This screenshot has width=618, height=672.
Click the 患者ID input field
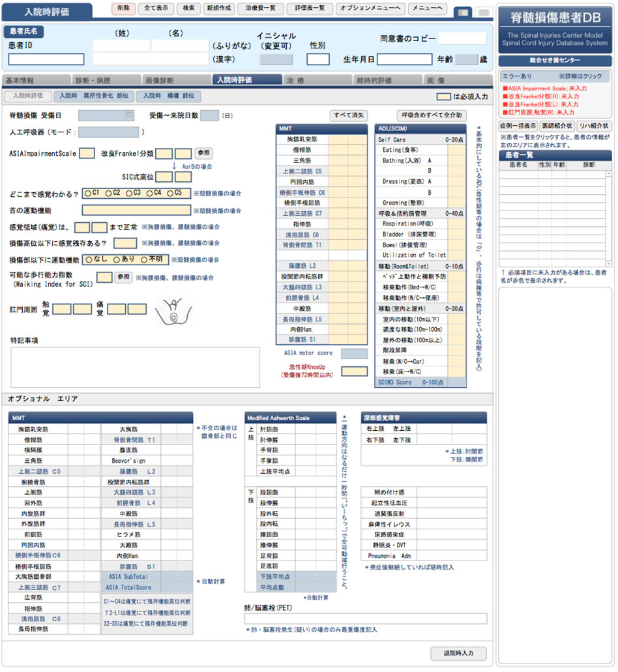point(46,59)
